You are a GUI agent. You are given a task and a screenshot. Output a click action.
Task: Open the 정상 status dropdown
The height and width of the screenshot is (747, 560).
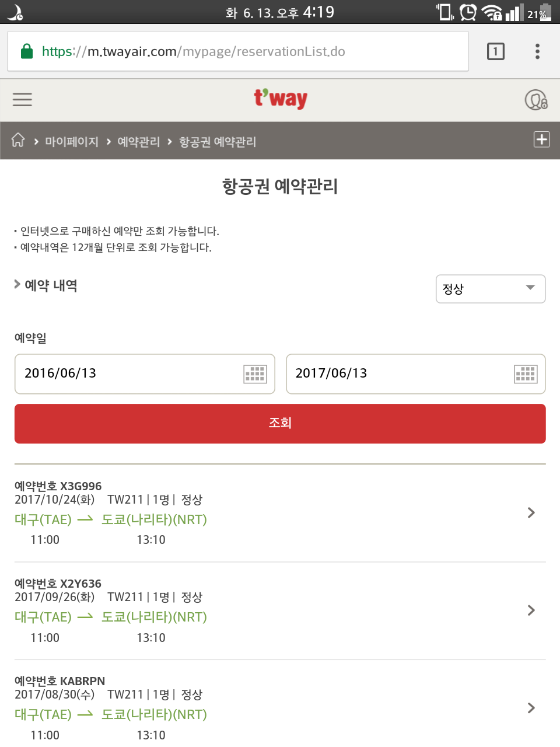(x=490, y=289)
